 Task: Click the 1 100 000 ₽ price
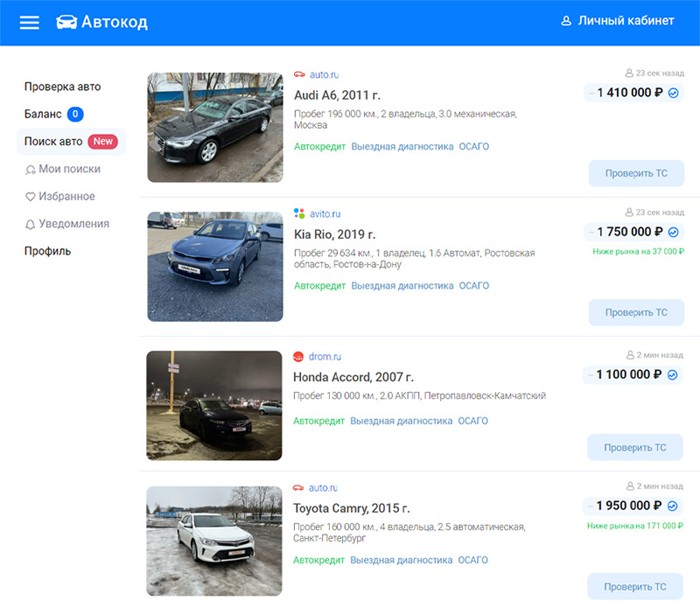click(629, 374)
